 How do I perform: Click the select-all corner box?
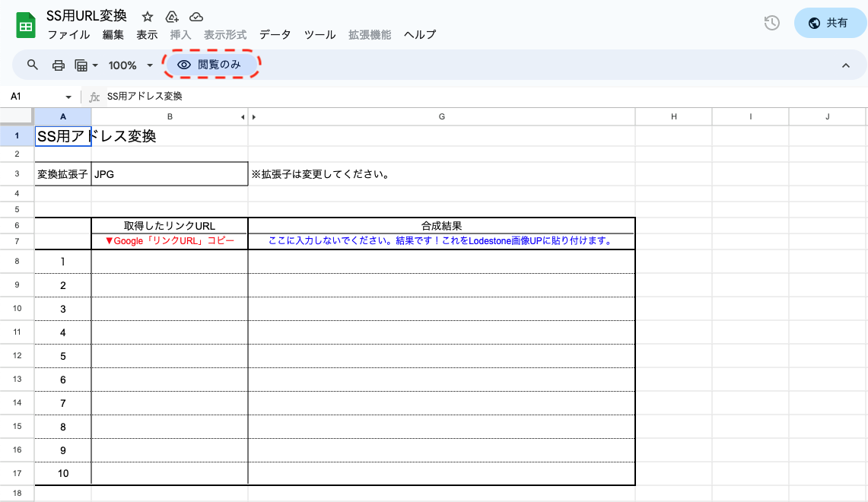point(17,116)
